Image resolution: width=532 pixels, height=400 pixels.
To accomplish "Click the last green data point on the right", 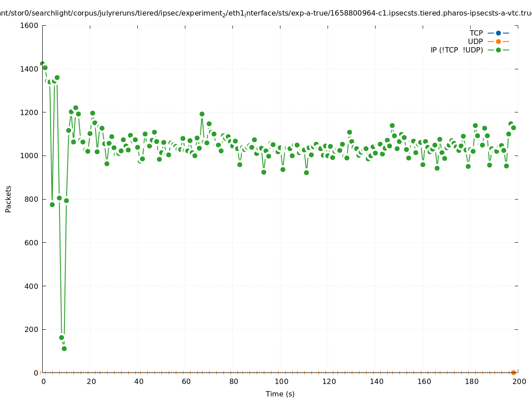I will 513,128.
